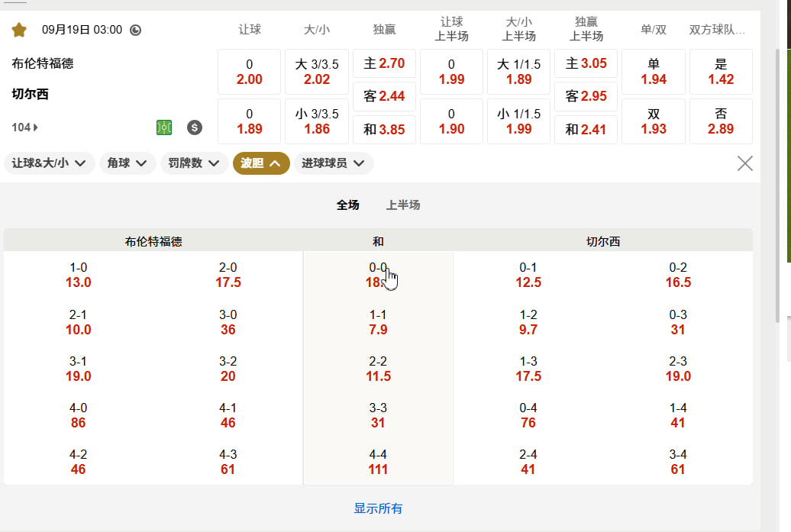Select correct score 4-0 at 86
Screen dimensions: 791x532
click(x=78, y=415)
